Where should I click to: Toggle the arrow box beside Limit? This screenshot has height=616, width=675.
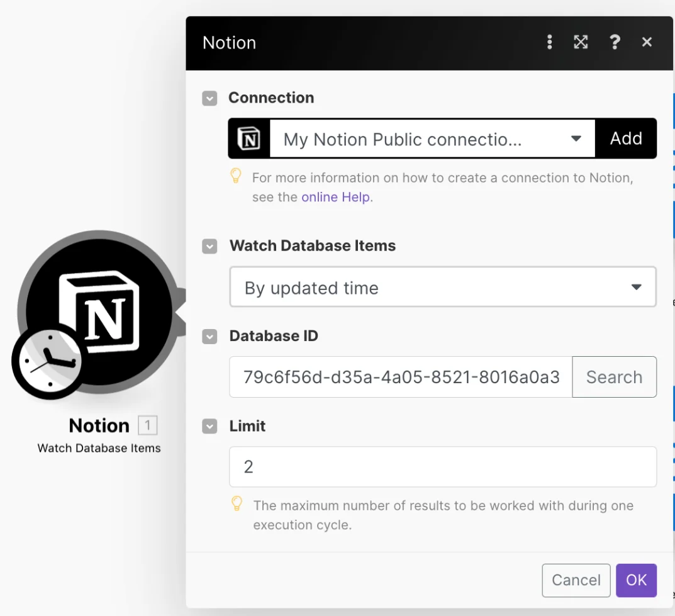209,427
